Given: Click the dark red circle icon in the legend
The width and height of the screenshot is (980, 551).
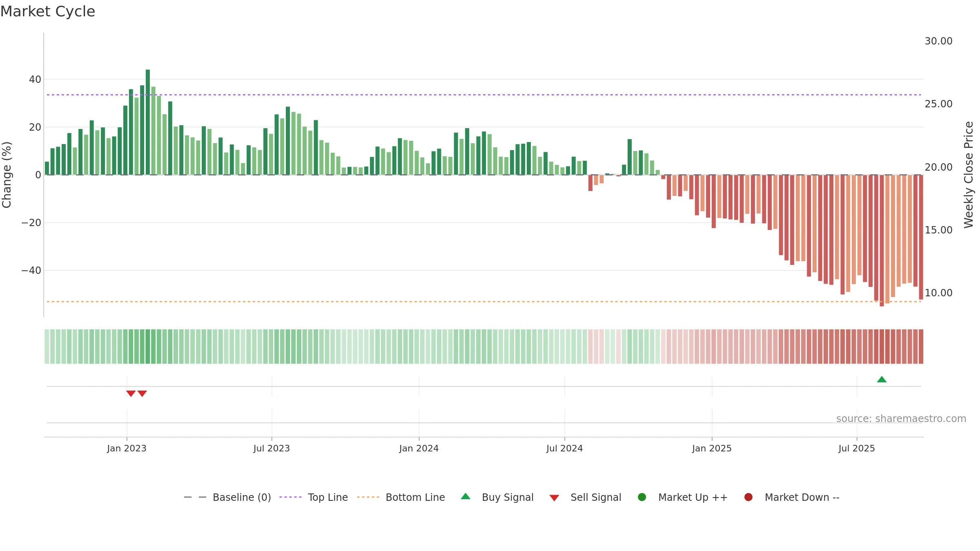Looking at the screenshot, I should click(x=748, y=497).
